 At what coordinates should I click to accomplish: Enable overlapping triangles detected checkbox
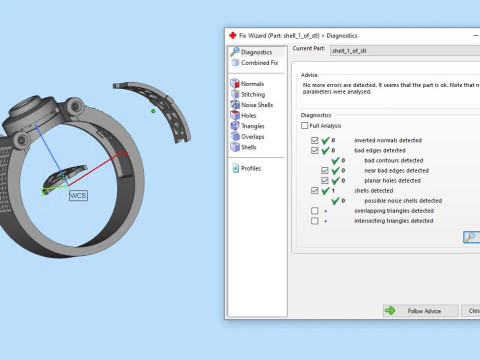coord(314,211)
